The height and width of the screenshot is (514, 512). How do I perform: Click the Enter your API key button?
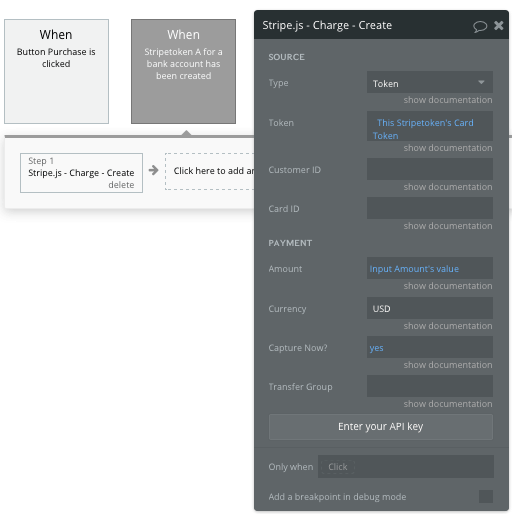coord(381,427)
